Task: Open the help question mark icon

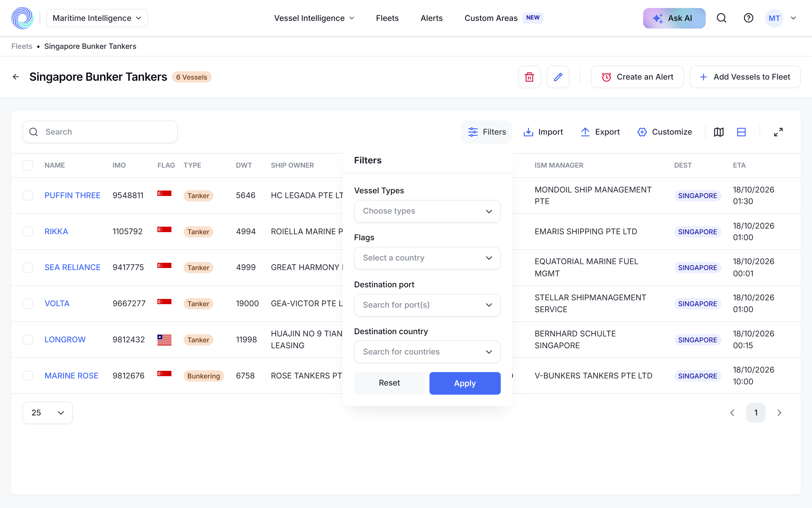Action: [x=748, y=18]
